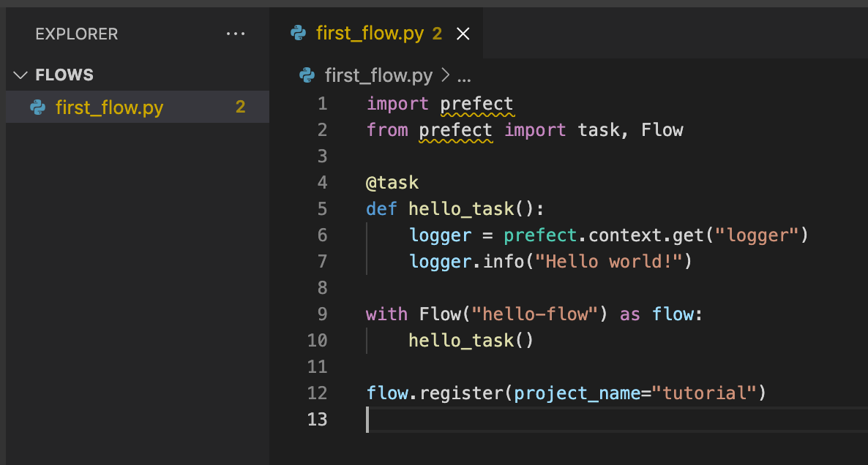Click the Python icon in the breadcrumb

coord(307,75)
